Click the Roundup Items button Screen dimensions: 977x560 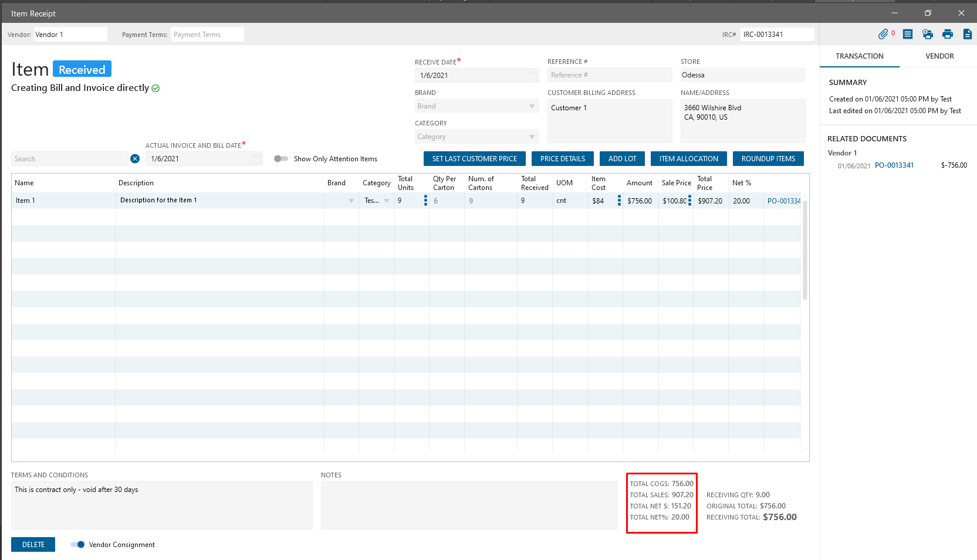[768, 159]
